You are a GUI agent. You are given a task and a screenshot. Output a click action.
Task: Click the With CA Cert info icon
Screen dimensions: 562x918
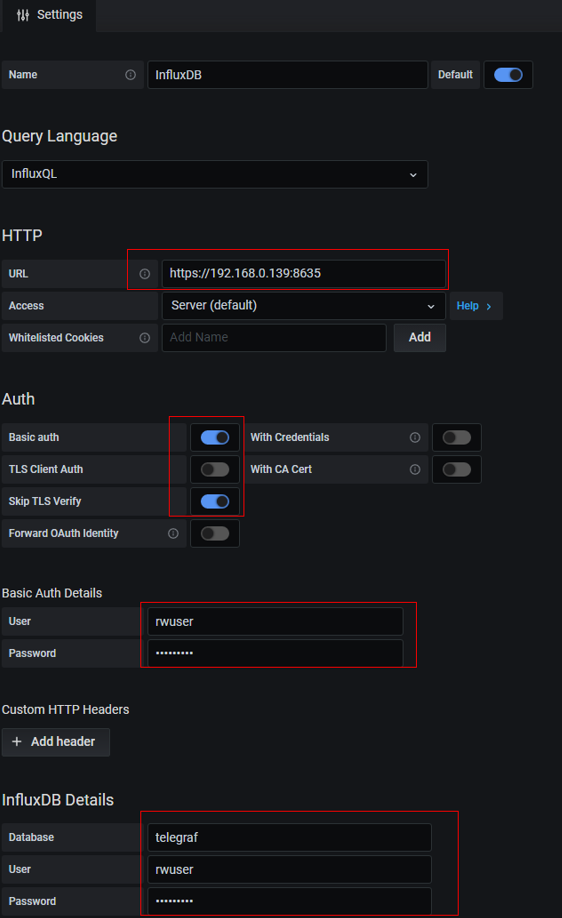(x=415, y=470)
